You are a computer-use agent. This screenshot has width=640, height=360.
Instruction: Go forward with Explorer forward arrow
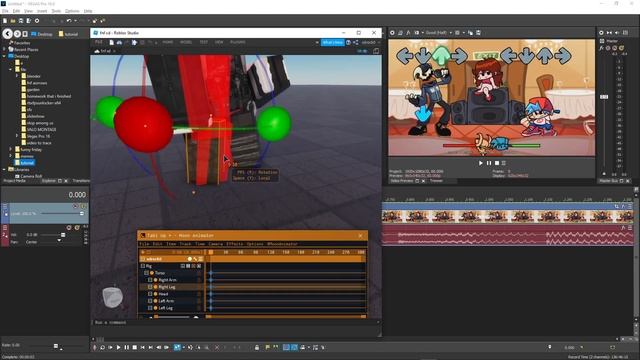click(17, 34)
